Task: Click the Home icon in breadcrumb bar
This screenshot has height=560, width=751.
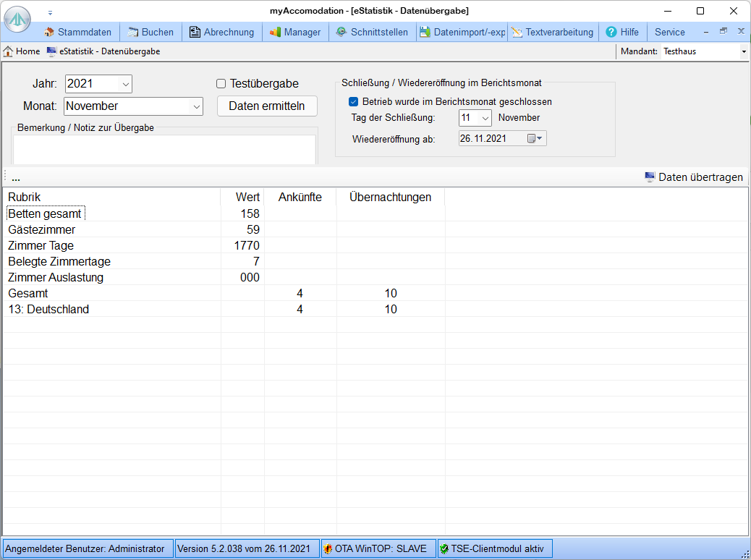Action: [x=9, y=51]
